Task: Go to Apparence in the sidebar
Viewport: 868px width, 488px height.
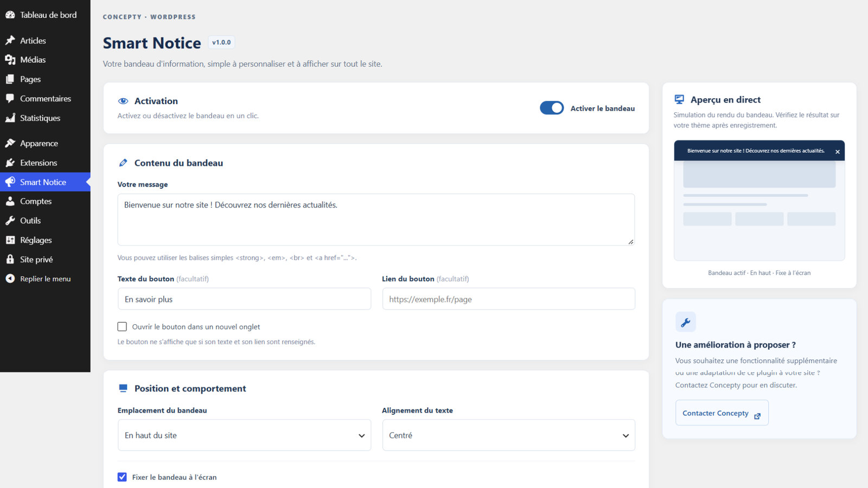Action: point(45,143)
